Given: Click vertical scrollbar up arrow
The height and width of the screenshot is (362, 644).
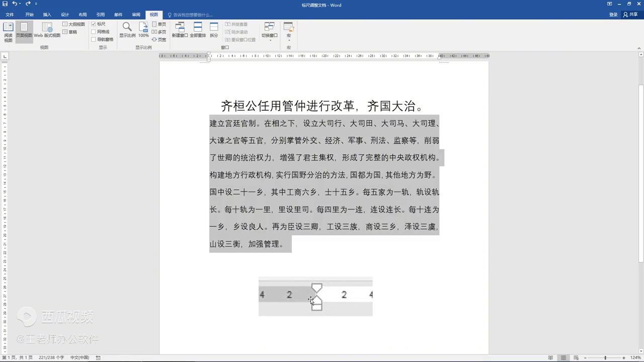Looking at the screenshot, I should (x=640, y=55).
